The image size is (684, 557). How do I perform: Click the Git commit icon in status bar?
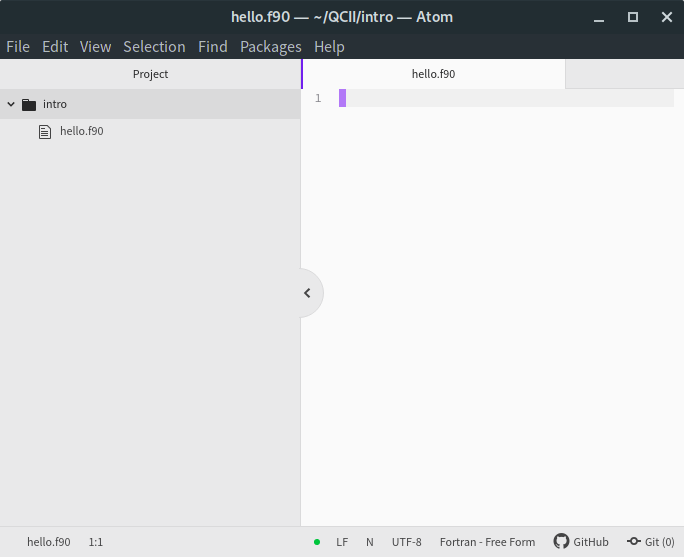[x=633, y=541]
